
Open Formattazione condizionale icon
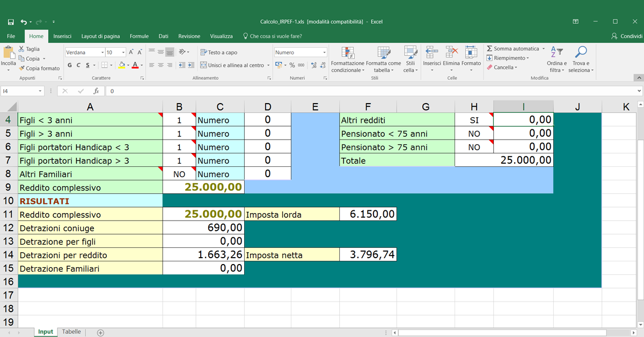[347, 53]
